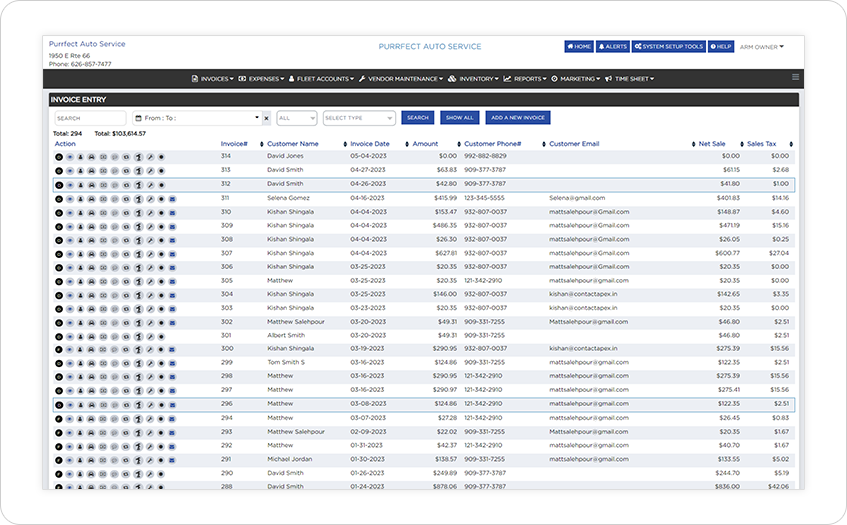Viewport: 847px width, 525px height.
Task: Click the envelope icon in invoice 306 row
Action: pos(172,268)
